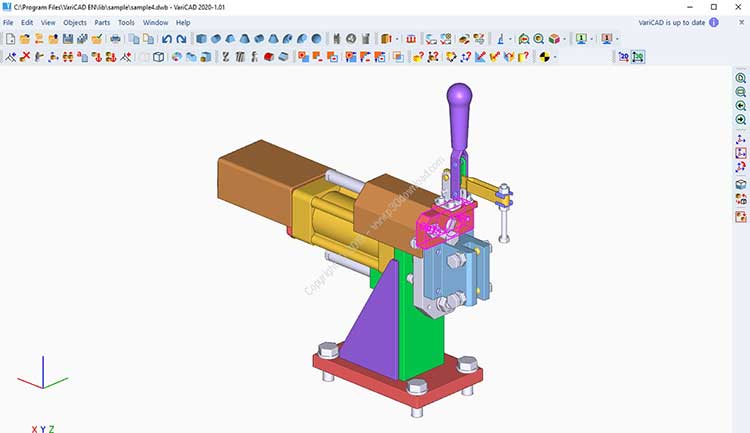Click the Print icon in toolbar
This screenshot has width=750, height=433.
(116, 39)
